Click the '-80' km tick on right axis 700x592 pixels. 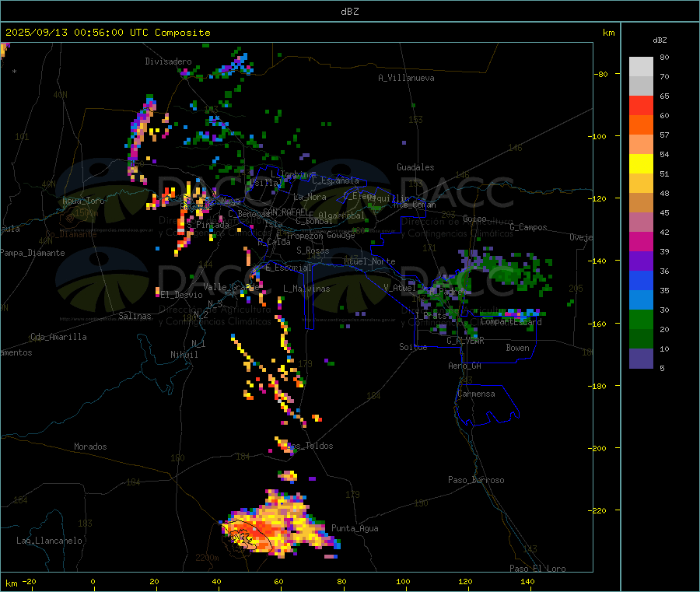pos(601,74)
